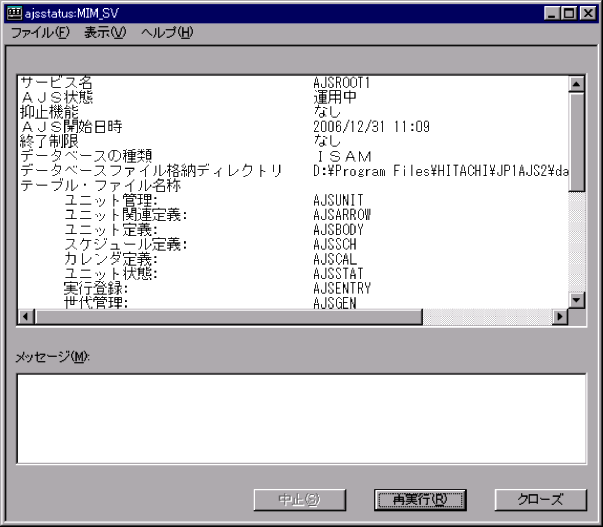Click the AJSBODY table name

click(338, 230)
